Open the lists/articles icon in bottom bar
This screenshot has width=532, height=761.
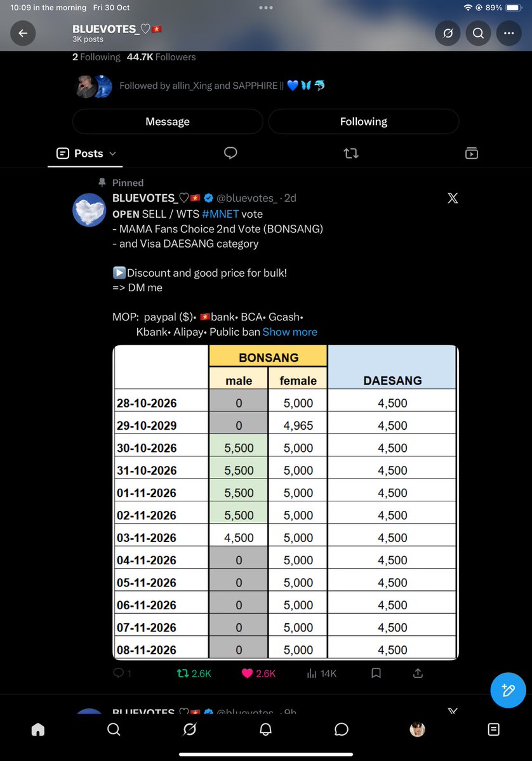(x=494, y=729)
